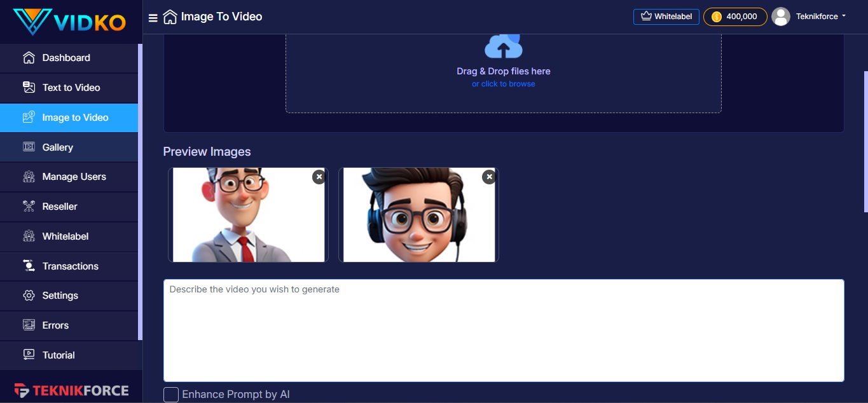Click the page vertical scrollbar
The image size is (868, 403).
(x=865, y=140)
